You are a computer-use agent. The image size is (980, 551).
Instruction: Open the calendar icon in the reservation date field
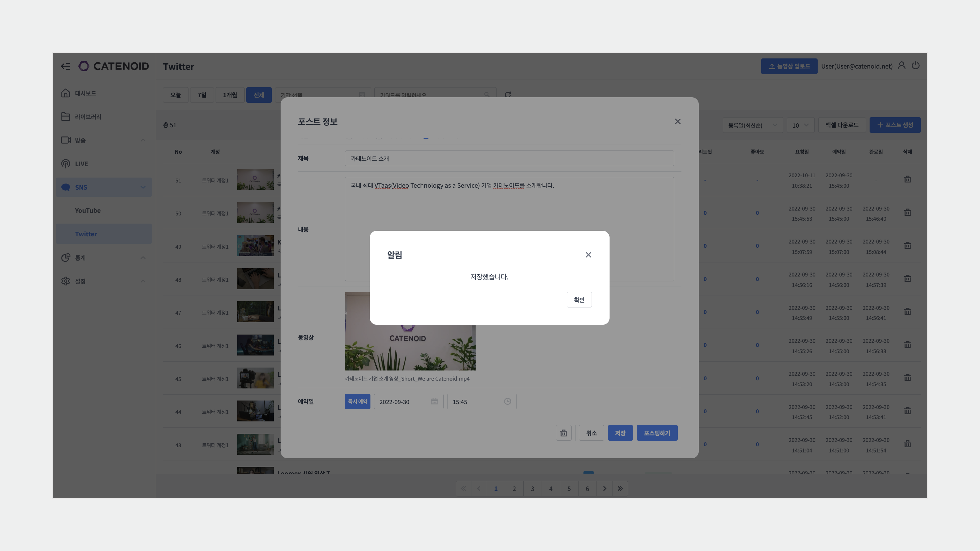[x=434, y=401]
